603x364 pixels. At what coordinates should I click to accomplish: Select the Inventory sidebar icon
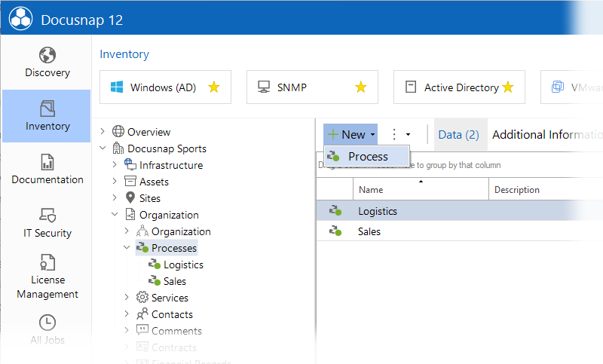[47, 109]
